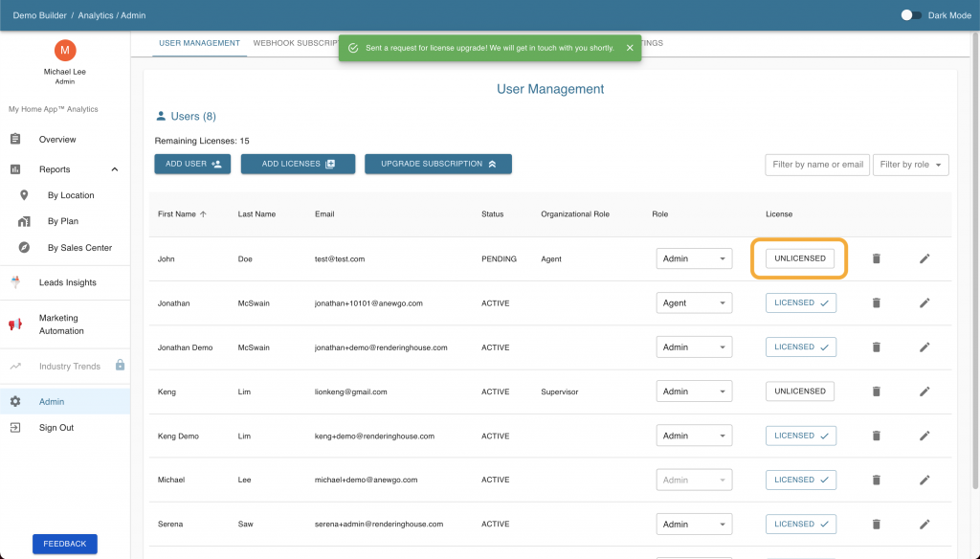The image size is (980, 559).
Task: Delete Serena Saw with trash icon
Action: [x=877, y=524]
